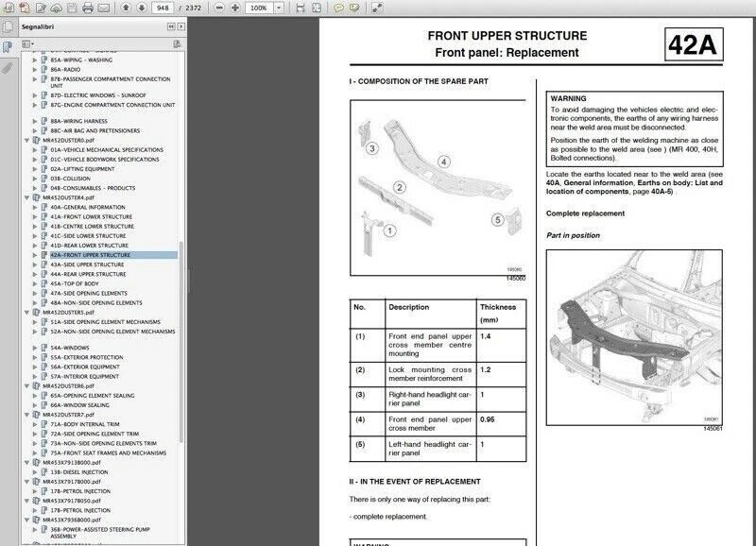Open the bookmarks options menu
The image size is (756, 546).
(26, 43)
